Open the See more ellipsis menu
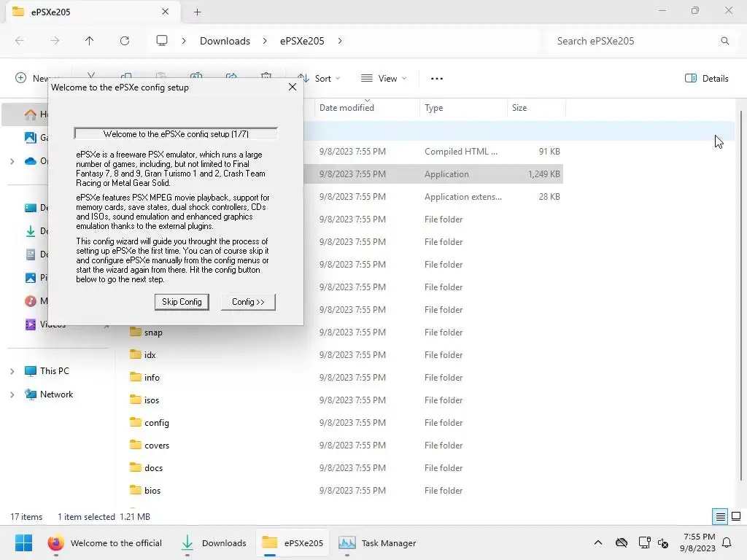Viewport: 747px width, 560px height. 437,79
